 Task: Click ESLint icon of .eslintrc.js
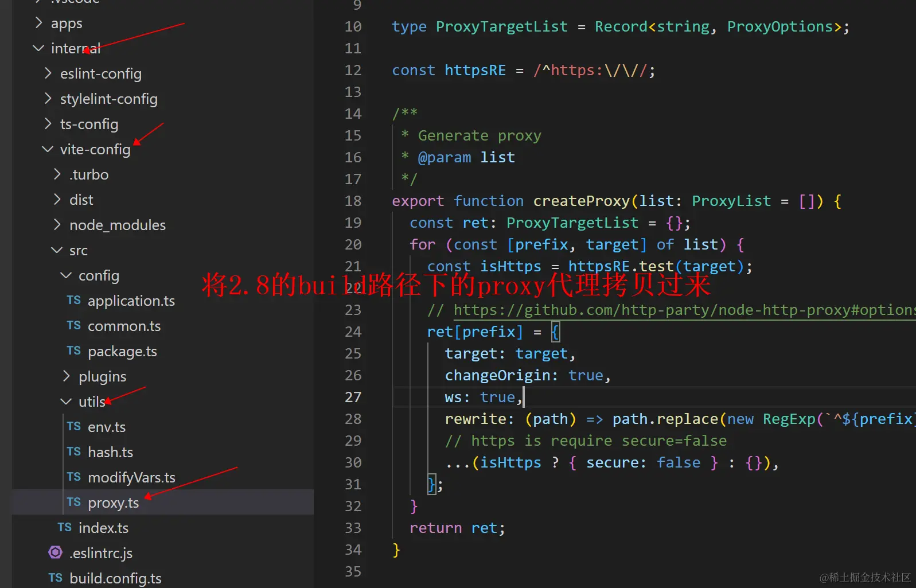click(x=55, y=552)
